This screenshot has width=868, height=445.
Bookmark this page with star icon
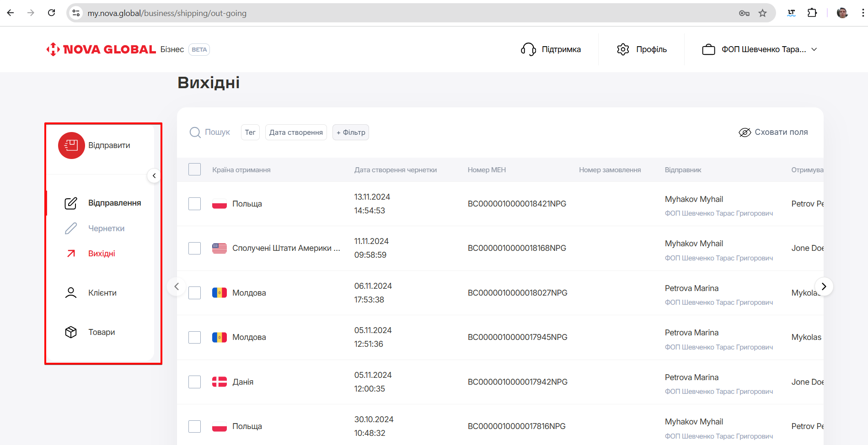pos(762,13)
